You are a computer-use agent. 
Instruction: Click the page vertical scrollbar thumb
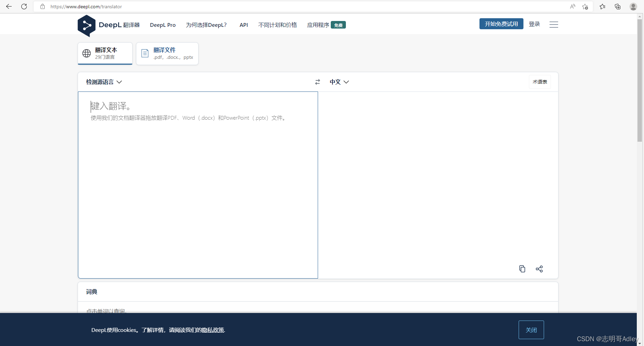pyautogui.click(x=640, y=80)
